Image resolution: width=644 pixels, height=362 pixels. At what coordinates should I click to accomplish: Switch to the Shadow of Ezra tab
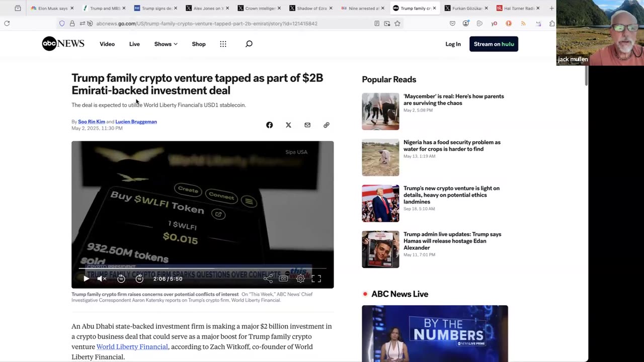coord(310,8)
